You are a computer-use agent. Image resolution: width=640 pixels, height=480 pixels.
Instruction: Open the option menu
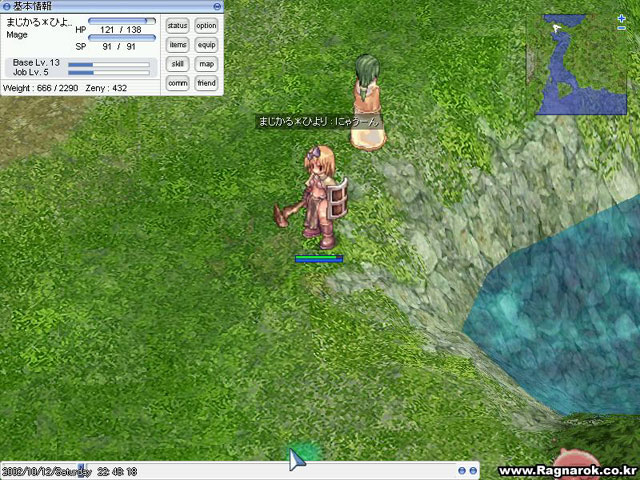[206, 26]
